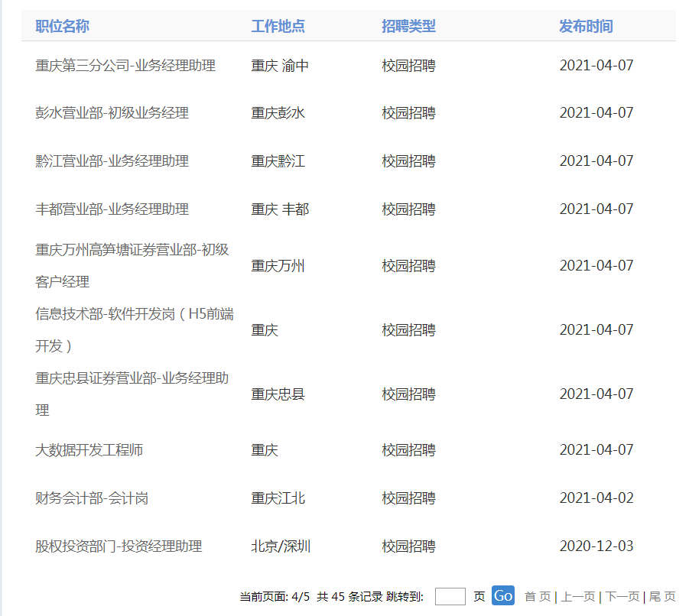
Task: Open the 信息技术部-软件开发岗 H5前端开发 job
Action: [x=134, y=314]
